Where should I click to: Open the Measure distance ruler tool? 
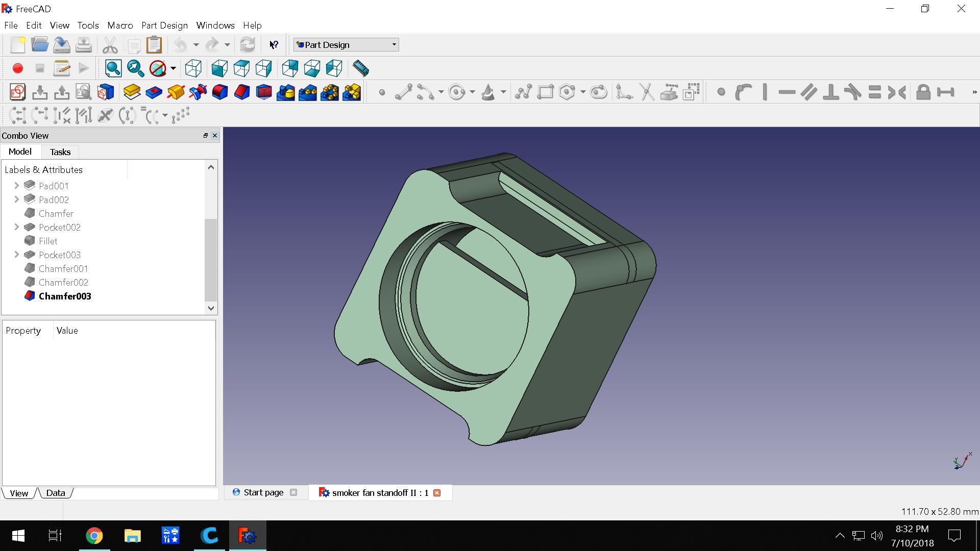pyautogui.click(x=360, y=68)
